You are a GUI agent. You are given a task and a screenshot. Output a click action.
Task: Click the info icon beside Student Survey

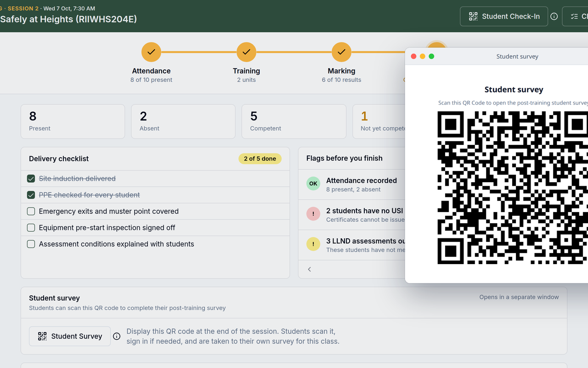117,336
